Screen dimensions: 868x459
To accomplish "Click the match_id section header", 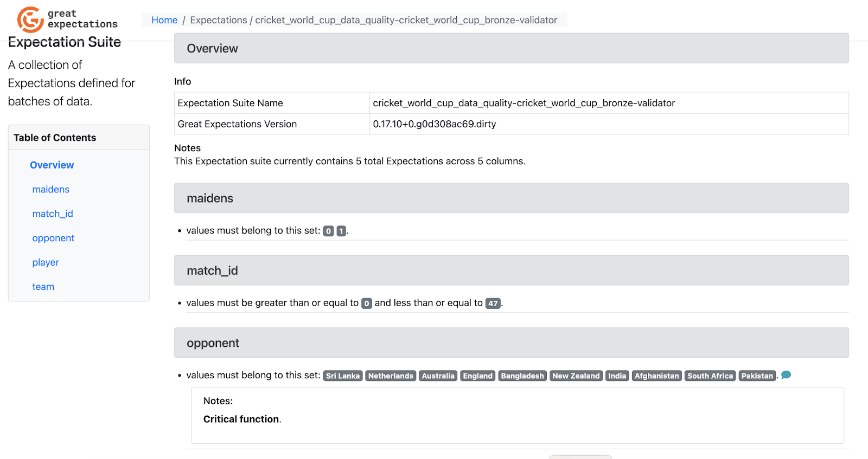I will click(511, 270).
